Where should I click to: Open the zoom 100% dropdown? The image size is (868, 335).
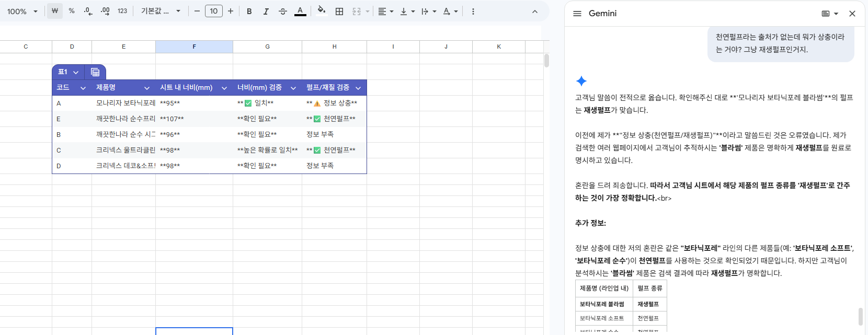click(x=22, y=11)
